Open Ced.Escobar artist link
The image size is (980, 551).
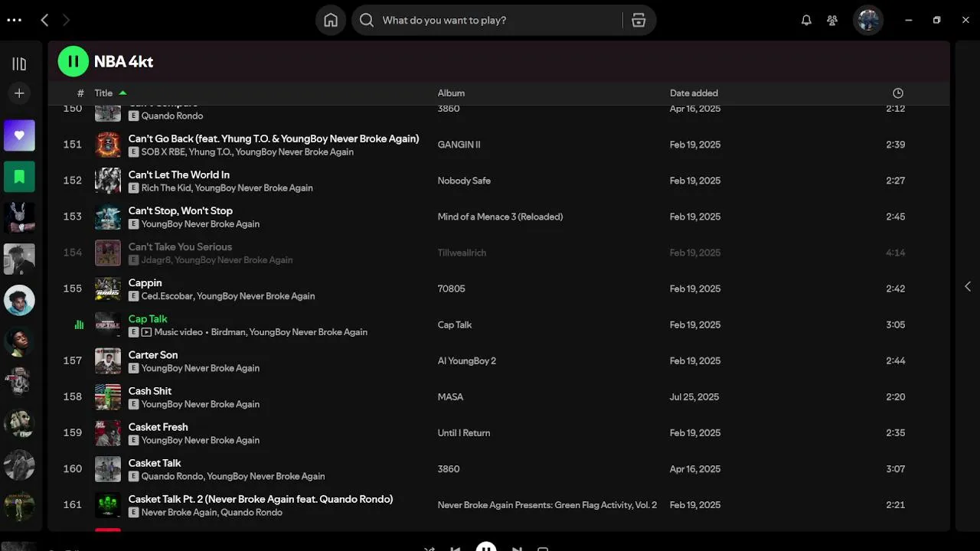coord(167,296)
